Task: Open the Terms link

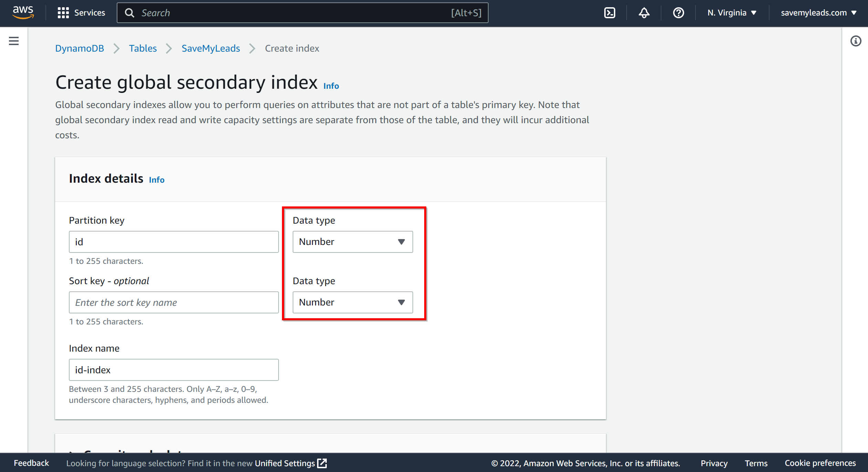Action: click(x=756, y=463)
